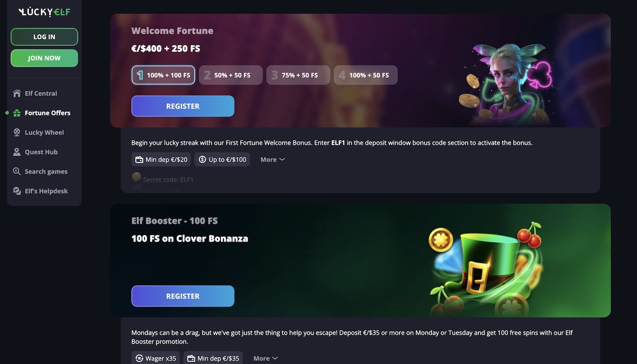637x364 pixels.
Task: Click the LOG IN button
Action: coord(44,37)
